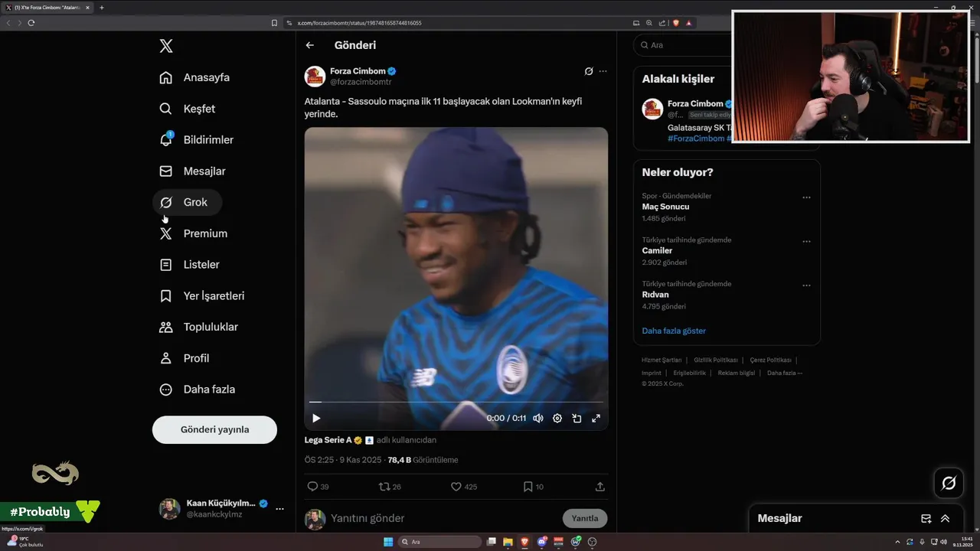
Task: Open File Explorer from taskbar
Action: [x=508, y=542]
